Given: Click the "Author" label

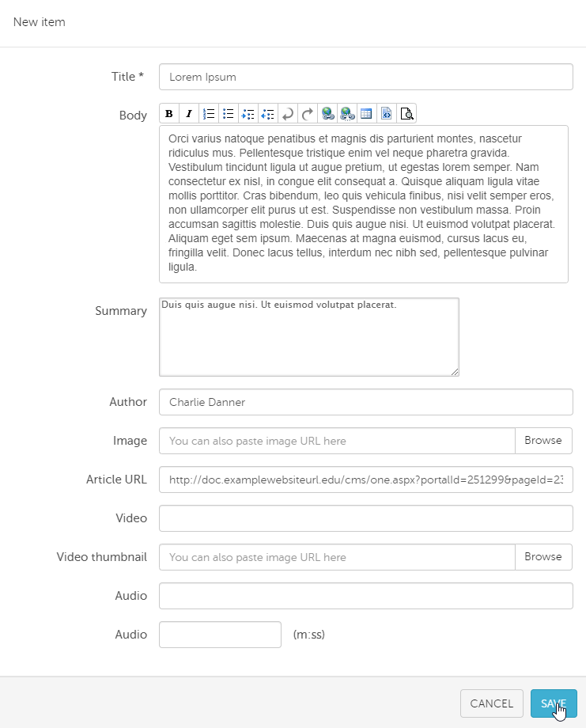Looking at the screenshot, I should pos(128,402).
